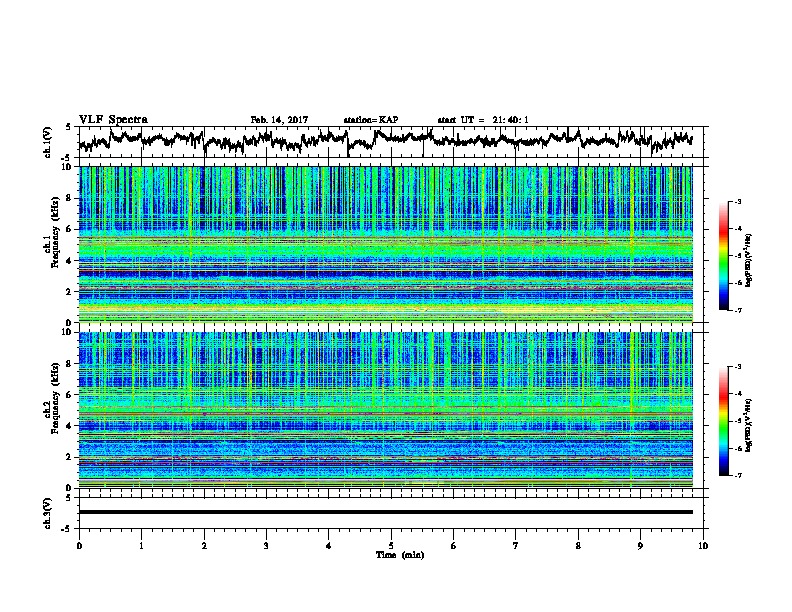Image resolution: width=792 pixels, height=612 pixels.
Task: Click inside the ch.2 spectrogram panel
Action: 385,410
